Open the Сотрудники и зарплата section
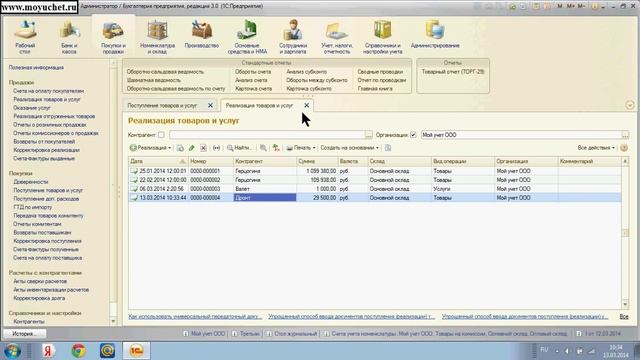Screen dimensions: 640x360 click(x=293, y=37)
